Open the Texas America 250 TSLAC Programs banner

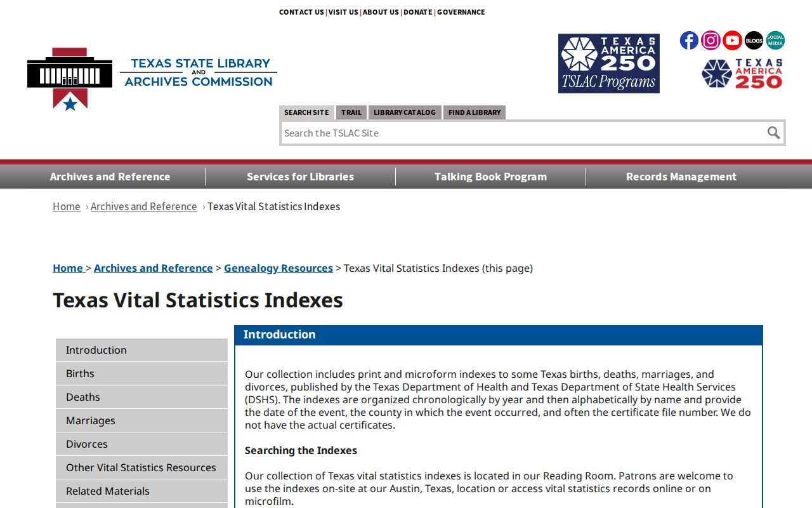click(x=609, y=63)
